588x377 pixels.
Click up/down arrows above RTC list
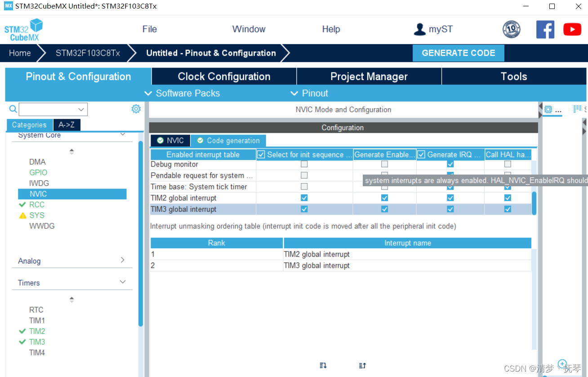71,300
